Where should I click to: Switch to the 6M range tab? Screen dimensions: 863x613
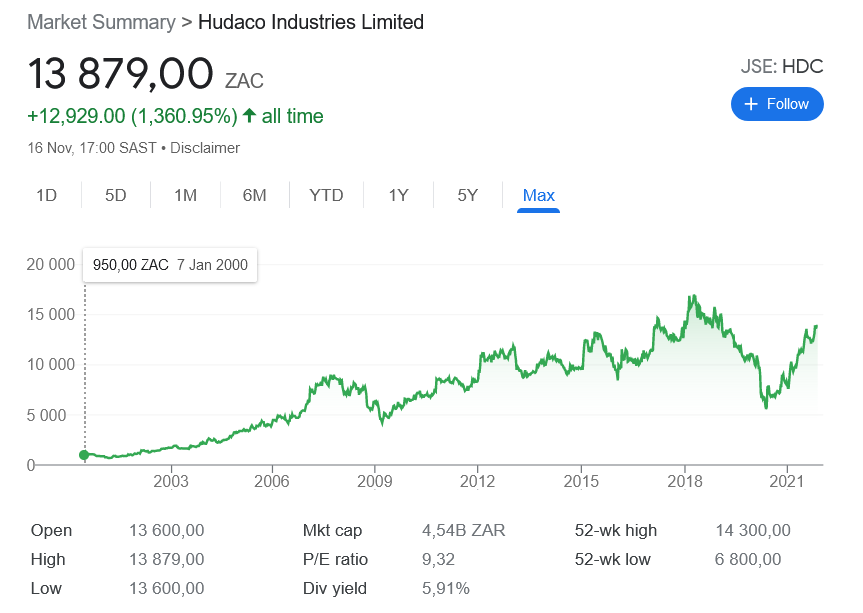pyautogui.click(x=254, y=195)
